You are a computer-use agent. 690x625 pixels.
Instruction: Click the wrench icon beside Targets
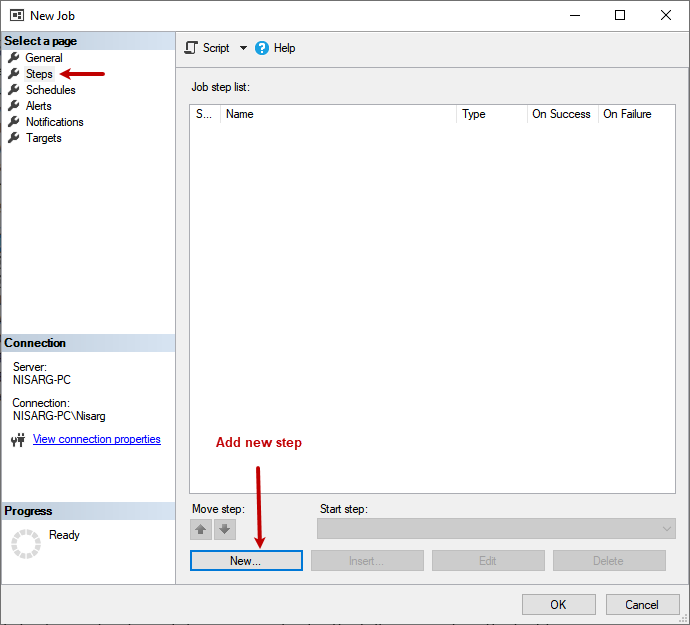(14, 138)
